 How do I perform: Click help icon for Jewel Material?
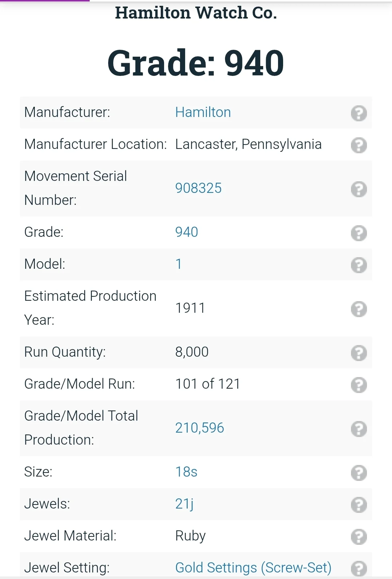coord(359,537)
